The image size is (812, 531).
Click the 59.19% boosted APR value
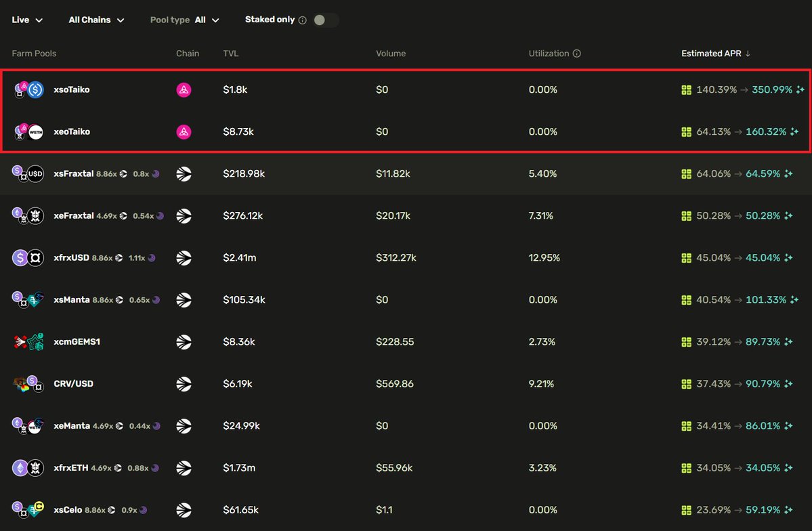[x=763, y=510]
